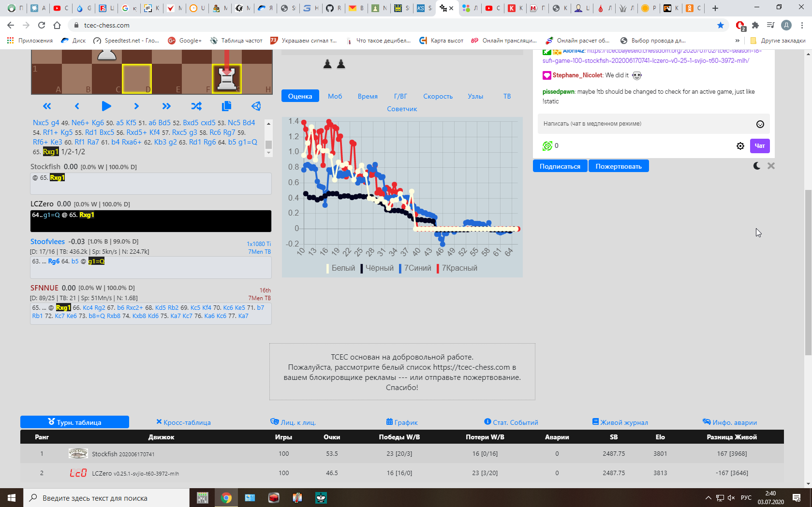Select Оценка graph tab
This screenshot has height=507, width=812.
300,96
